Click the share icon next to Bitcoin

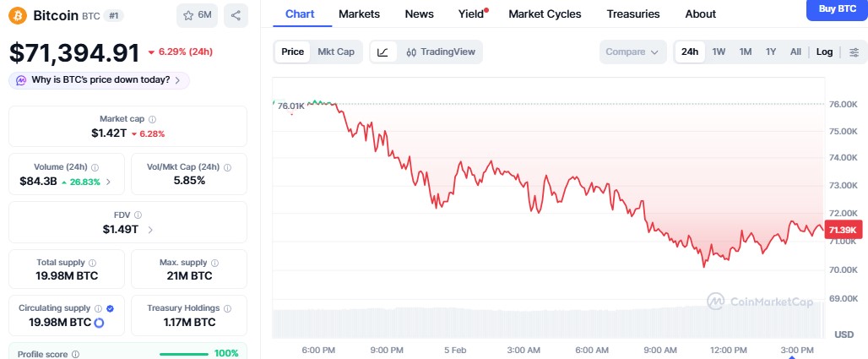click(236, 15)
